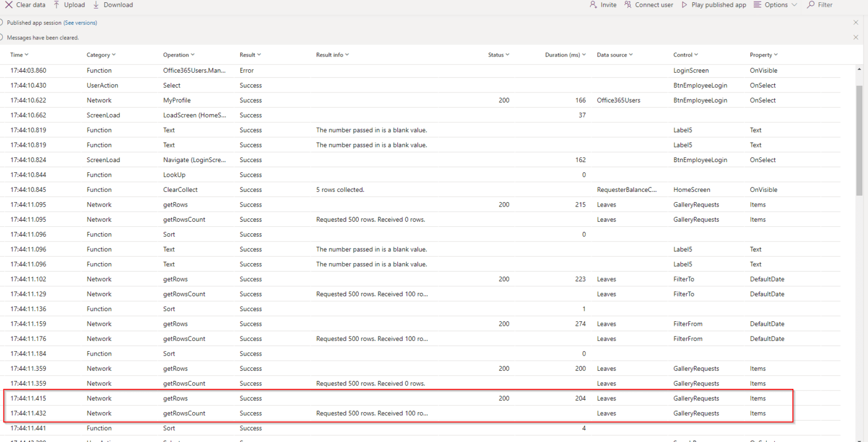Open the Options menu icon
The height and width of the screenshot is (442, 868).
[757, 5]
